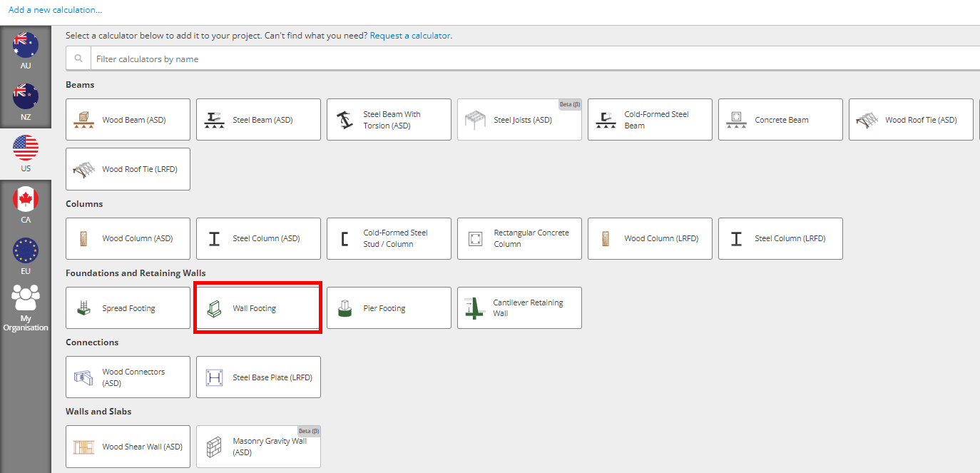This screenshot has width=980, height=473.
Task: Add the Rectangular Concrete Column calculator
Action: [519, 238]
